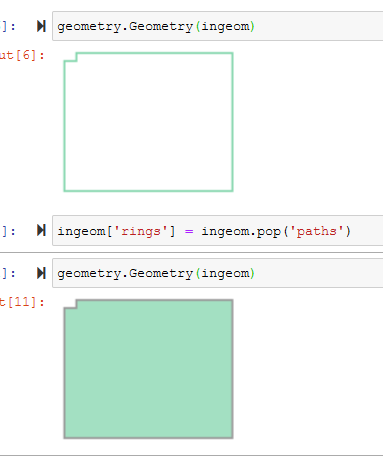Run the first geometry.Geometry(ingeom) cell

pos(41,26)
